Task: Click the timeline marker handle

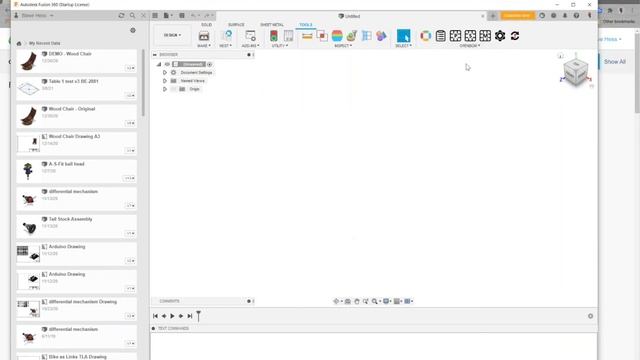Action: pos(198,316)
